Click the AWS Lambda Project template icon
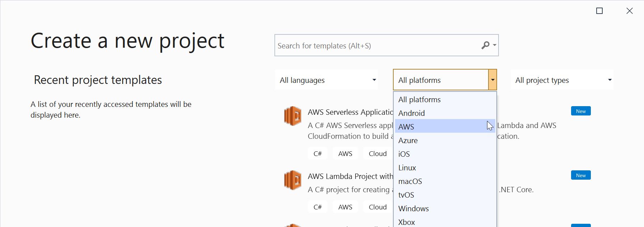 pyautogui.click(x=292, y=180)
